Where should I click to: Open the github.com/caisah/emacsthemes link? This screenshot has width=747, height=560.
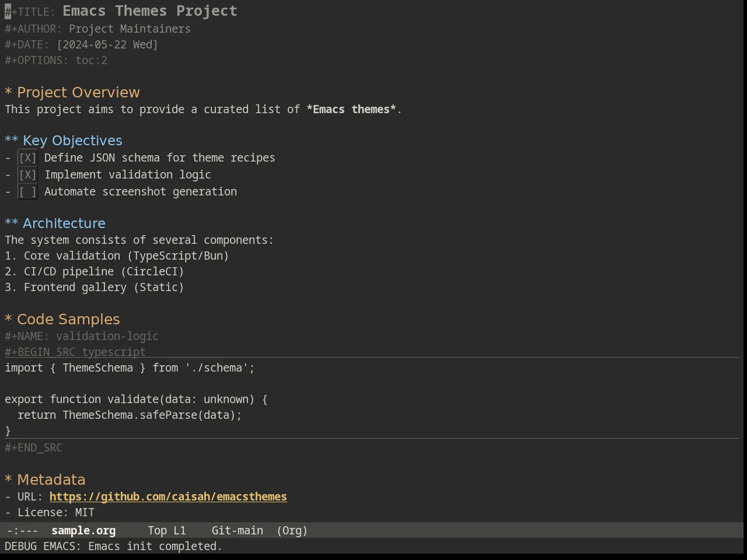168,496
